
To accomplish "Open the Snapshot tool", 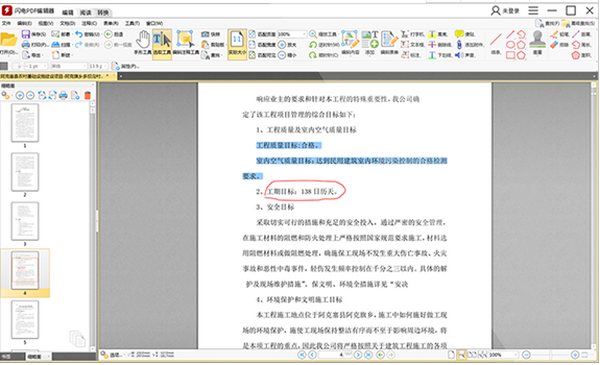I will click(211, 34).
